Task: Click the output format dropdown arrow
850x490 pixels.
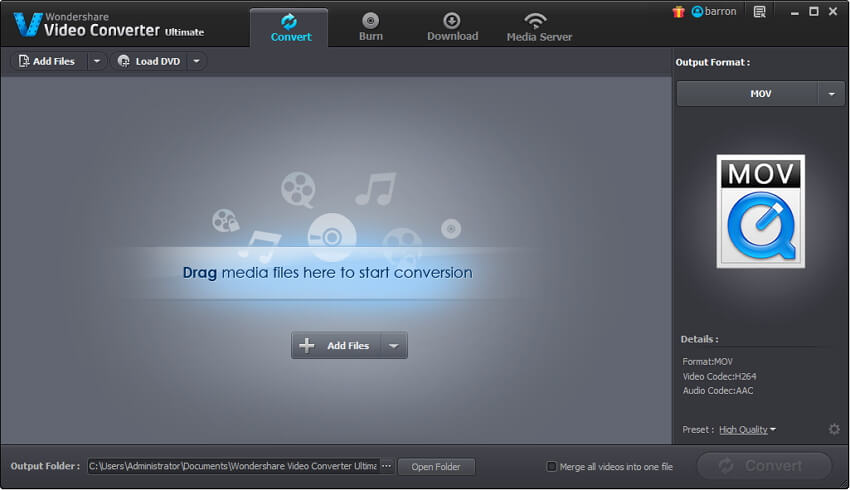Action: point(831,94)
